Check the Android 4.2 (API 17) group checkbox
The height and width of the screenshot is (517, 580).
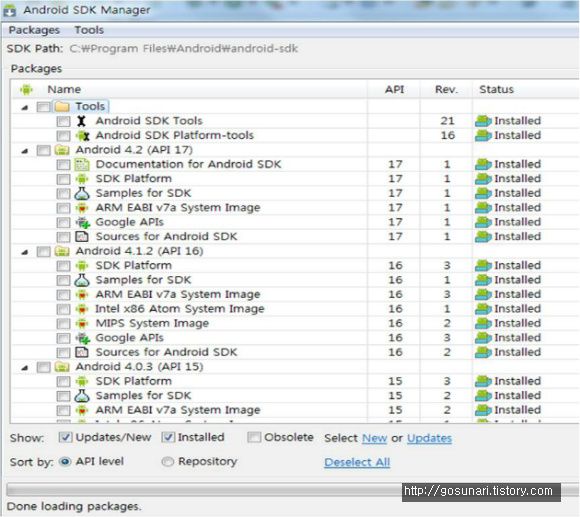click(44, 150)
